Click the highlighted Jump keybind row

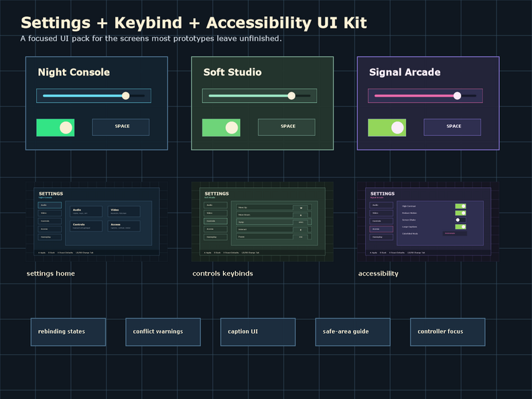point(274,222)
